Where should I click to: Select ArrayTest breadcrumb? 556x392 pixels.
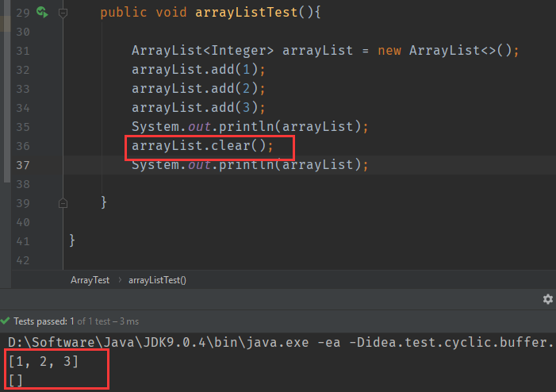tap(90, 280)
